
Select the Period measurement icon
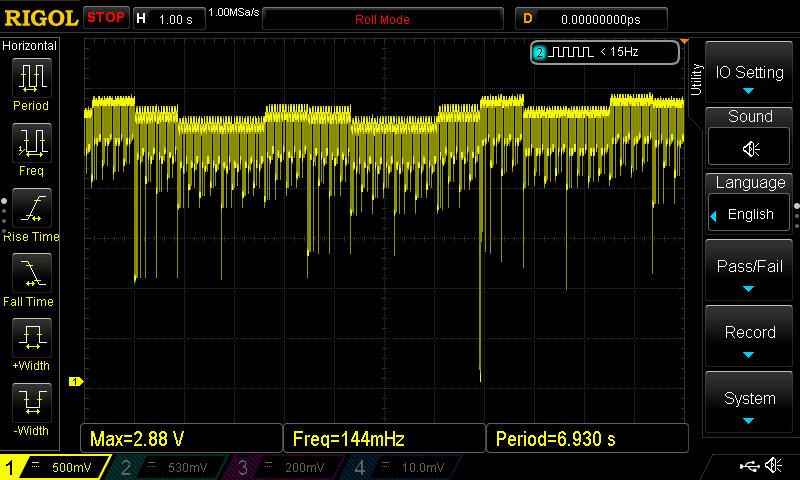[31, 78]
